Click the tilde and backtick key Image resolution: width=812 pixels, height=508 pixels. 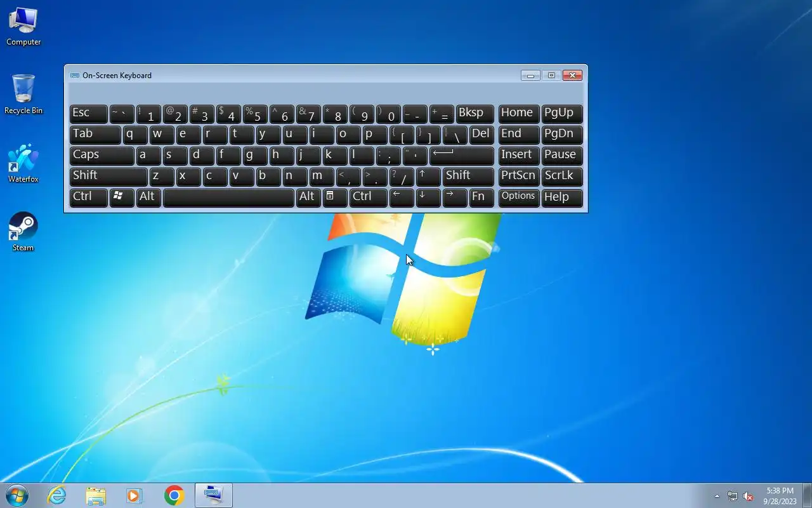[x=122, y=114]
